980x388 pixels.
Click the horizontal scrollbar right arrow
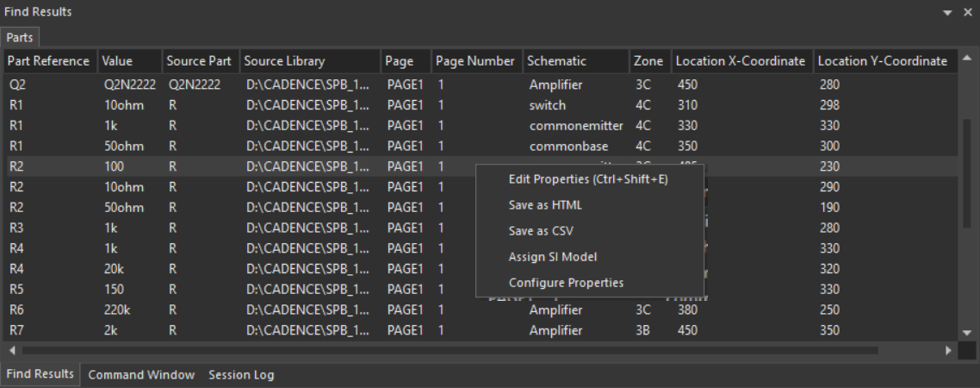[x=949, y=351]
